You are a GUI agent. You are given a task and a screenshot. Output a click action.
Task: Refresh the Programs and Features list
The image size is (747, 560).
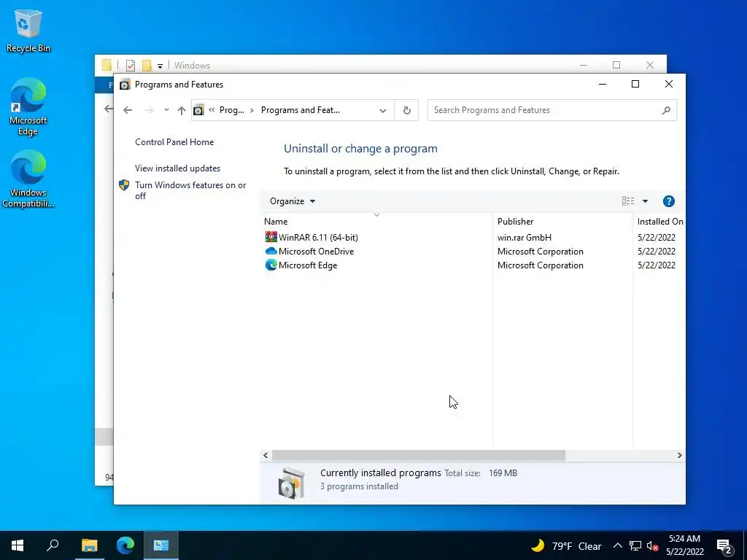point(407,110)
